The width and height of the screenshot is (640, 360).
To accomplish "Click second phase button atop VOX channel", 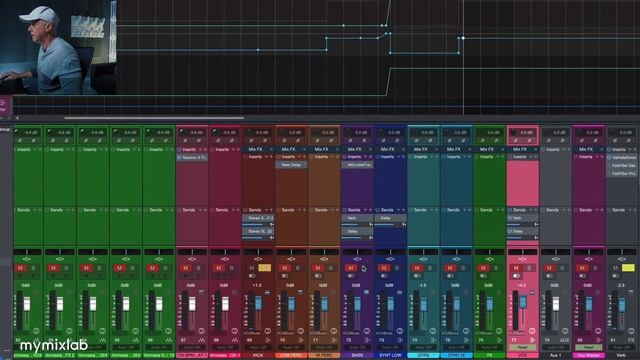I will click(x=529, y=140).
